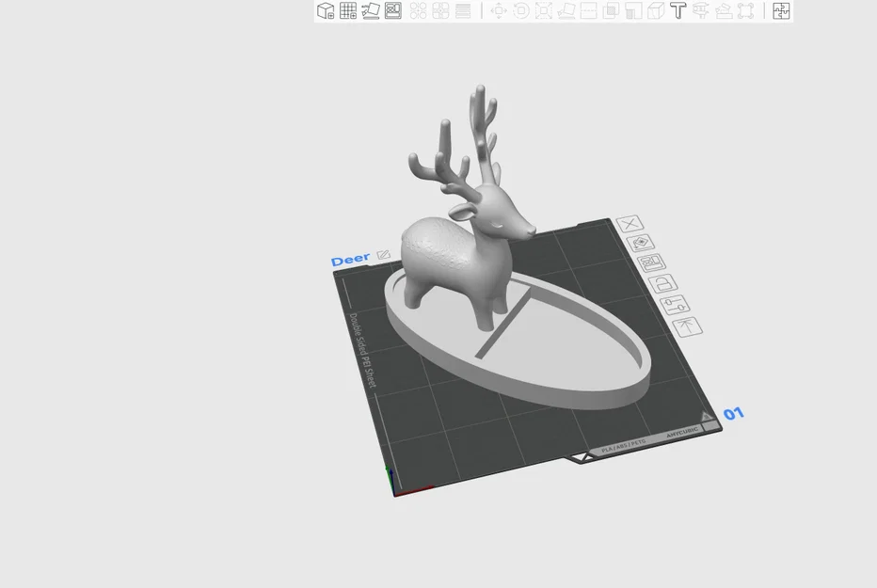Select the Cut tool

click(x=588, y=10)
